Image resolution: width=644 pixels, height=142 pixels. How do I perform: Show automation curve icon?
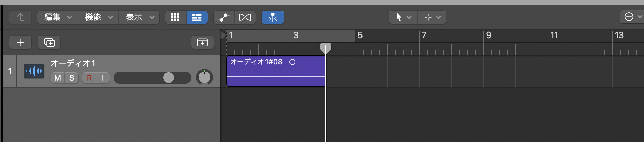pos(224,17)
